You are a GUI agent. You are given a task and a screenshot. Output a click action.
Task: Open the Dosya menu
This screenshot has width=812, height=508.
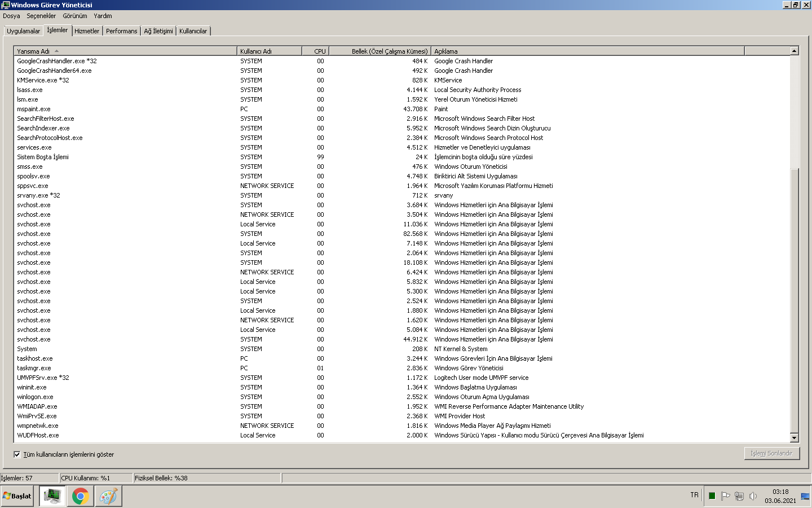tap(11, 16)
